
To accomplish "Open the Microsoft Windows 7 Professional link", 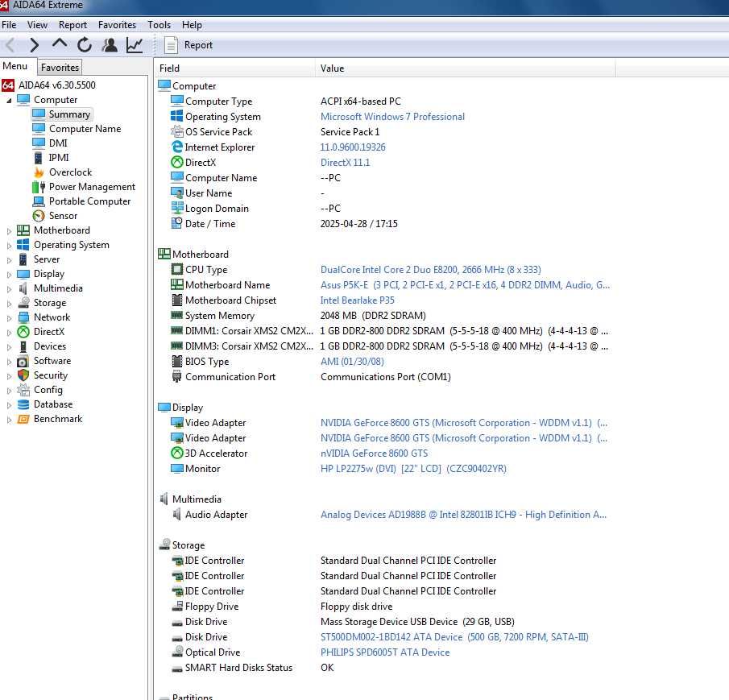I will tap(392, 117).
